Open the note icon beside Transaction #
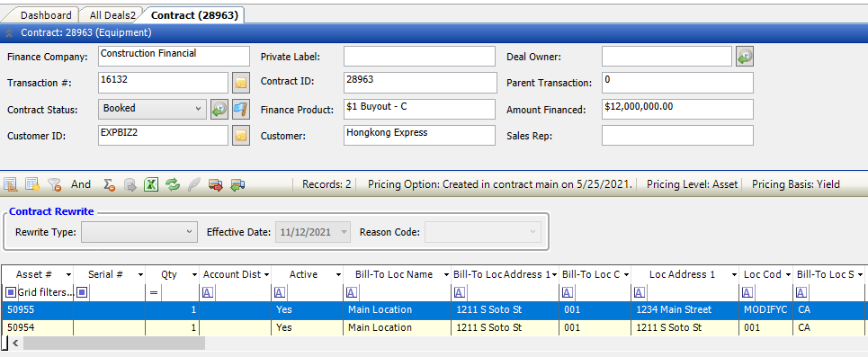 [x=240, y=83]
